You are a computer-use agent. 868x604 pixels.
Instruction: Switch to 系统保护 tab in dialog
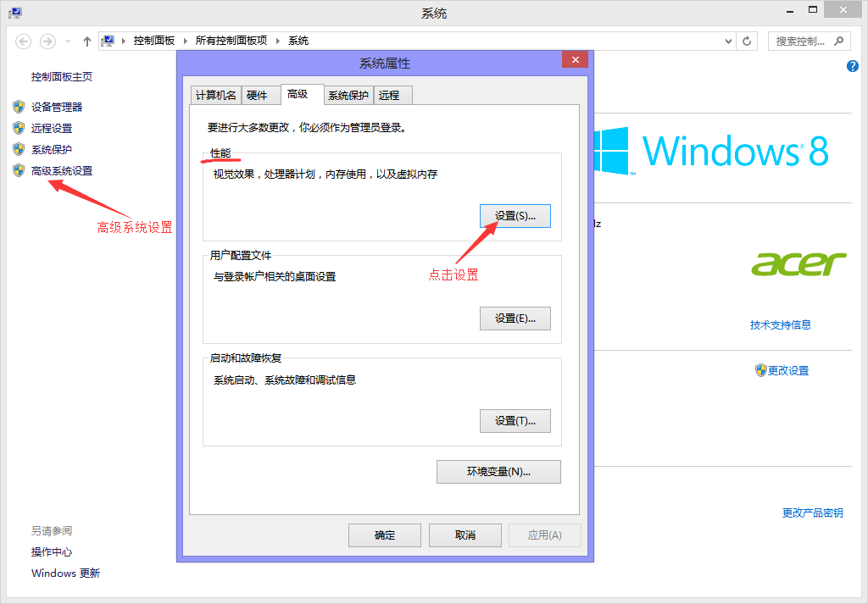(348, 95)
